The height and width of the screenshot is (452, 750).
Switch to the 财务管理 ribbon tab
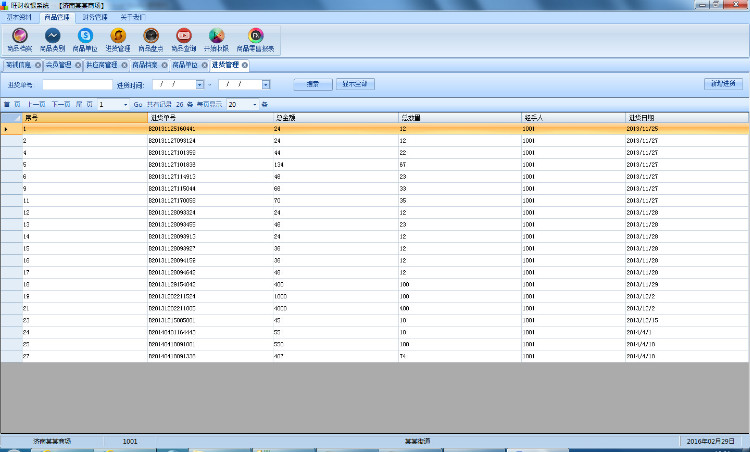click(x=95, y=17)
